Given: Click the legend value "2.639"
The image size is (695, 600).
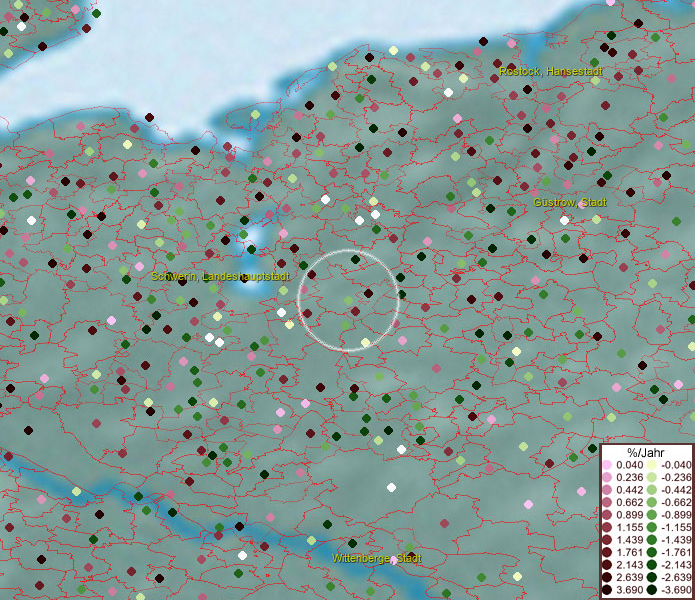Looking at the screenshot, I should (629, 578).
